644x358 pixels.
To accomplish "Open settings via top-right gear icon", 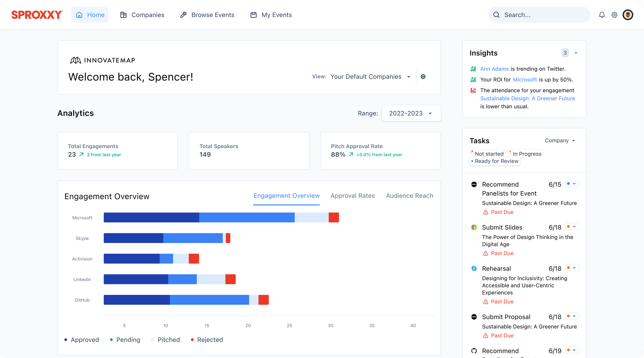I will (x=614, y=15).
